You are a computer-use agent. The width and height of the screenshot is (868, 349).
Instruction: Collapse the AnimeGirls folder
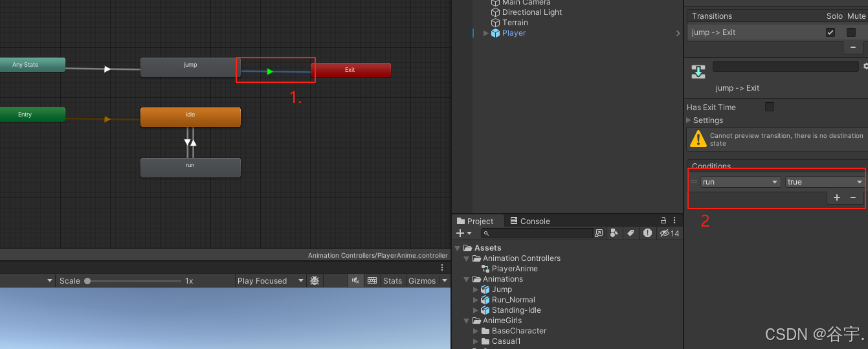467,321
